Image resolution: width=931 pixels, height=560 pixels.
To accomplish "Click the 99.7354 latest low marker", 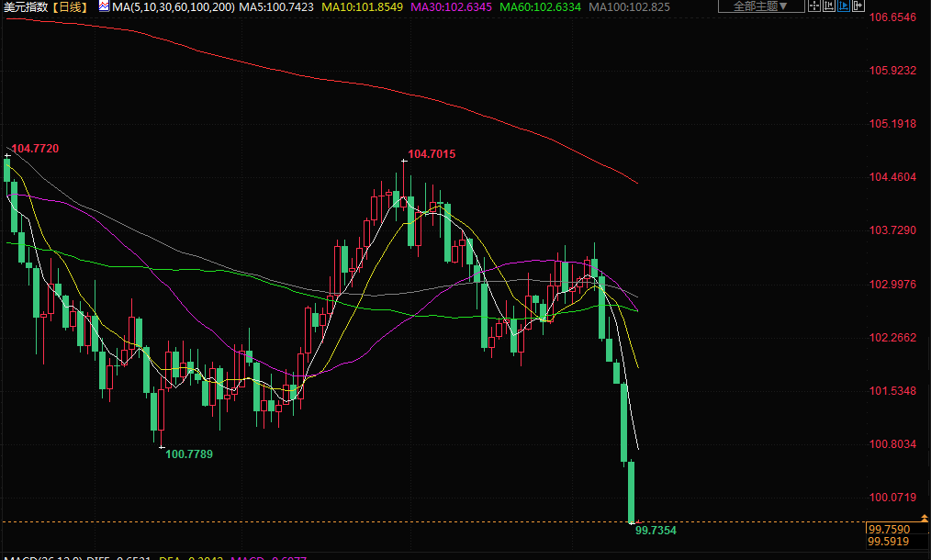I will click(x=656, y=531).
